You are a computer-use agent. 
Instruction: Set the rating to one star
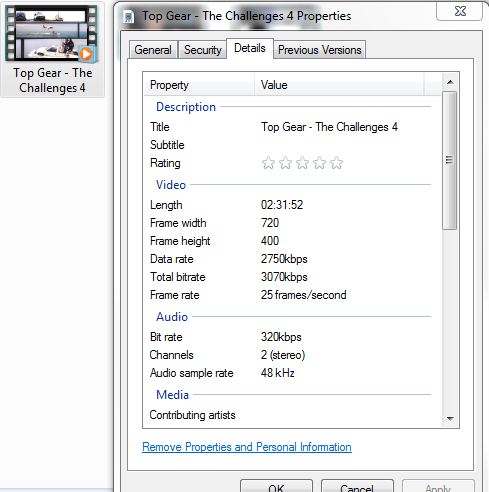click(268, 163)
